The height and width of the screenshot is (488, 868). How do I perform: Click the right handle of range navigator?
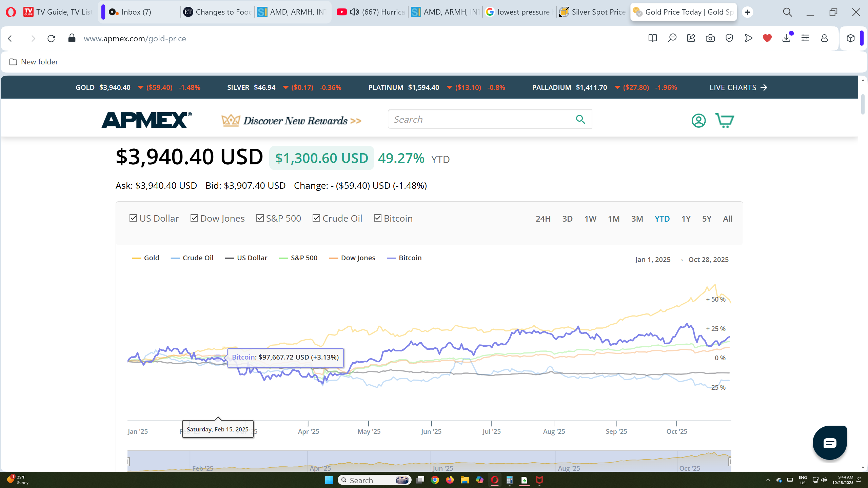pyautogui.click(x=730, y=462)
